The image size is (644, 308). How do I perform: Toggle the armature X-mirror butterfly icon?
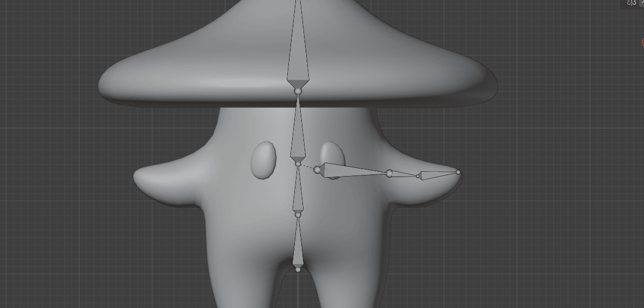[x=632, y=3]
